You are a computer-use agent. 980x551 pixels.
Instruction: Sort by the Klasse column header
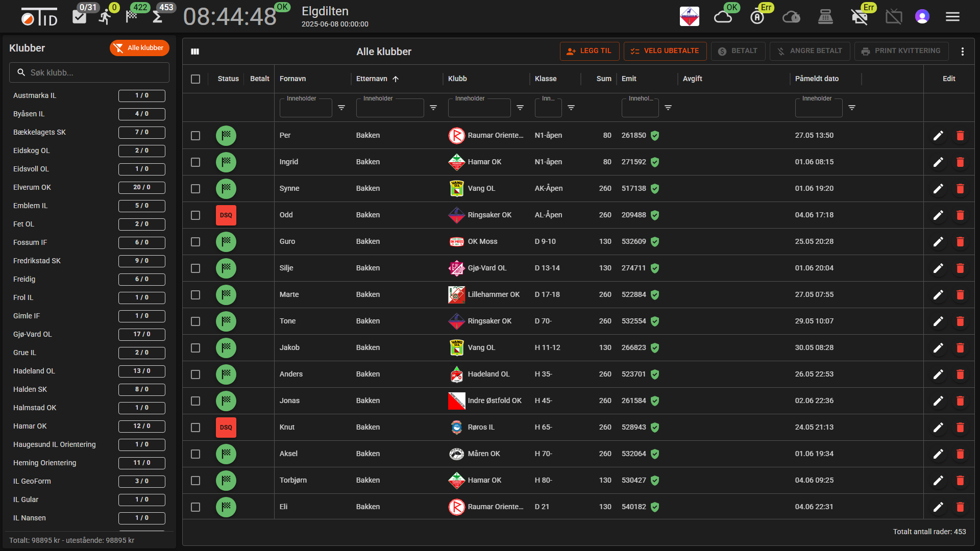(x=546, y=79)
